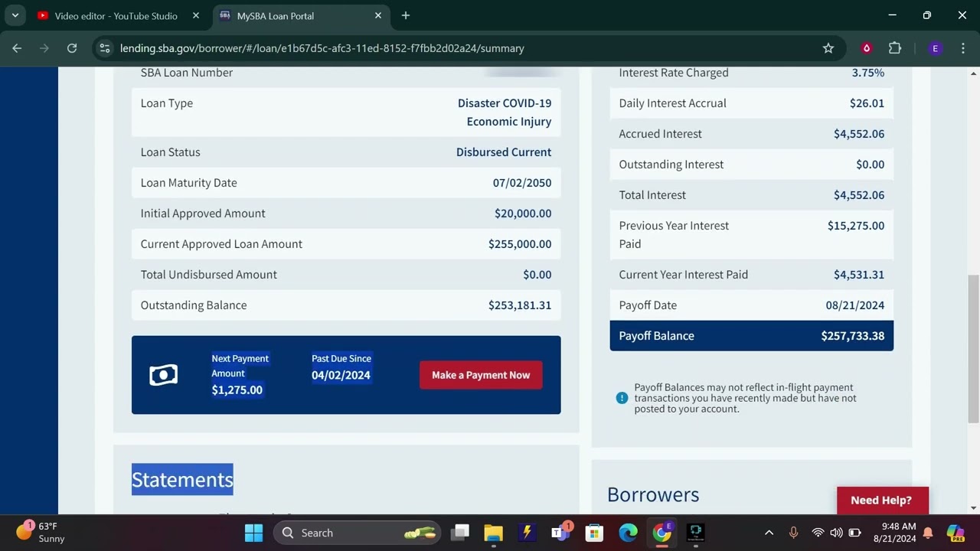Open File Explorer from the taskbar
Viewport: 980px width, 551px height.
click(494, 533)
